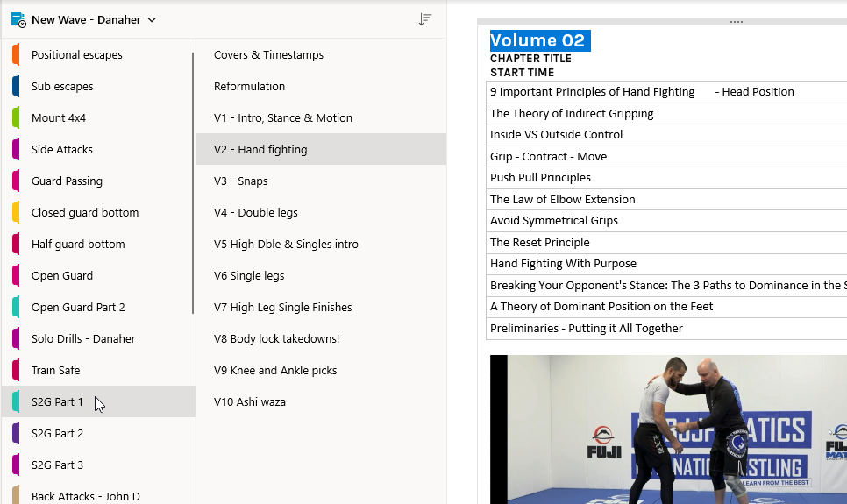Select the V3 - Snaps page

click(x=241, y=181)
